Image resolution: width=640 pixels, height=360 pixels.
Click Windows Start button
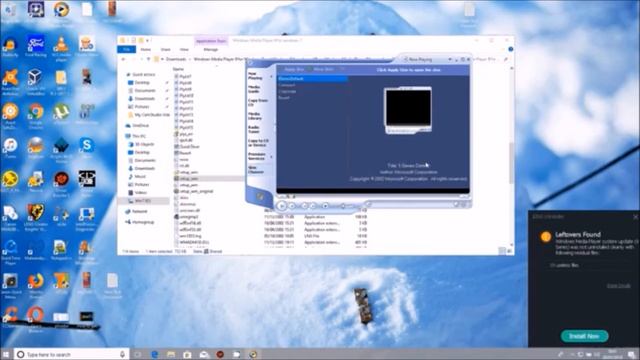6,354
